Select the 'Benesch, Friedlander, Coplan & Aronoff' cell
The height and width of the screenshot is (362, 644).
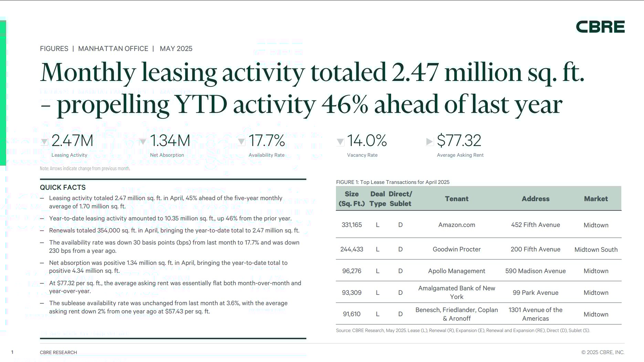457,314
